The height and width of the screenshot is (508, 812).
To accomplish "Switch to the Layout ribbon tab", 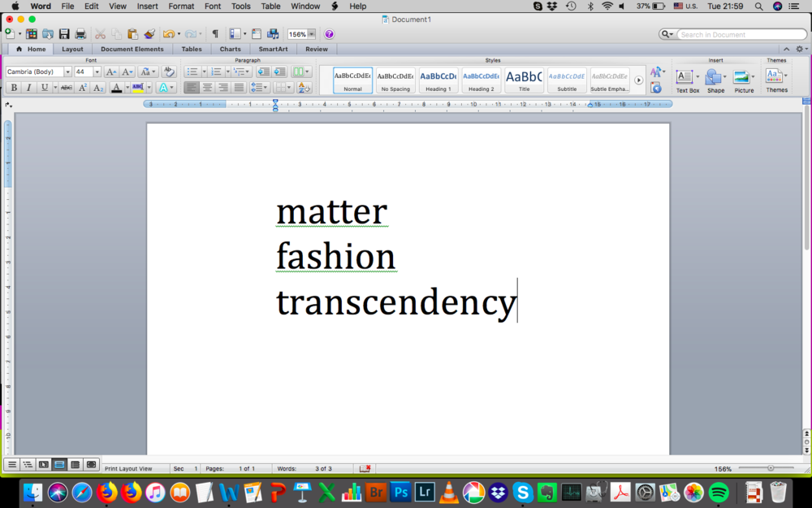I will 72,49.
